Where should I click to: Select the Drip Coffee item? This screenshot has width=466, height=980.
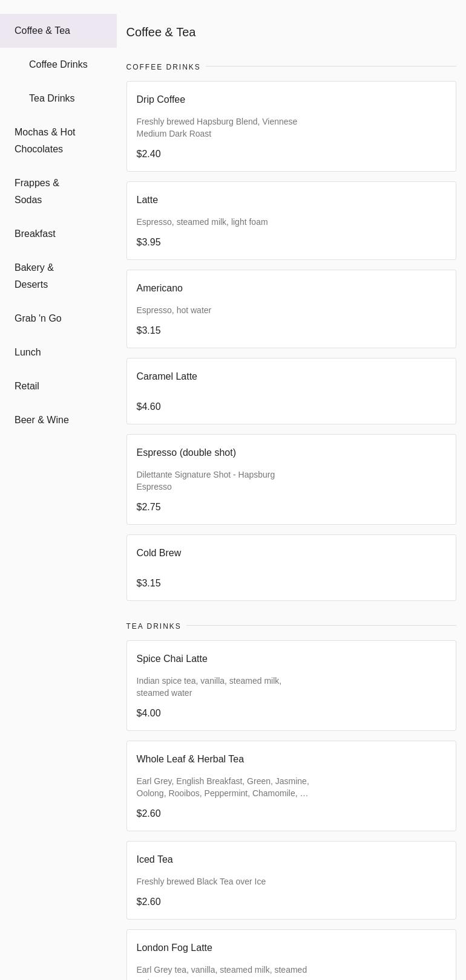point(290,126)
